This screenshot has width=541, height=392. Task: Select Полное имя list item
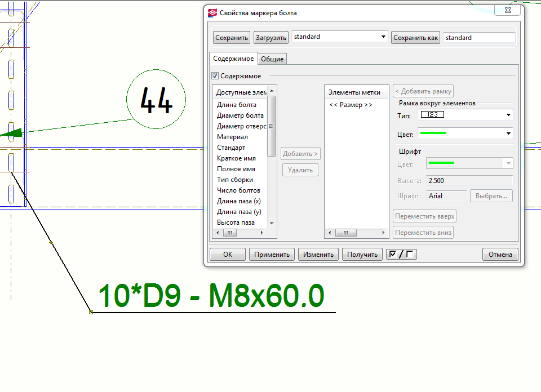(236, 169)
